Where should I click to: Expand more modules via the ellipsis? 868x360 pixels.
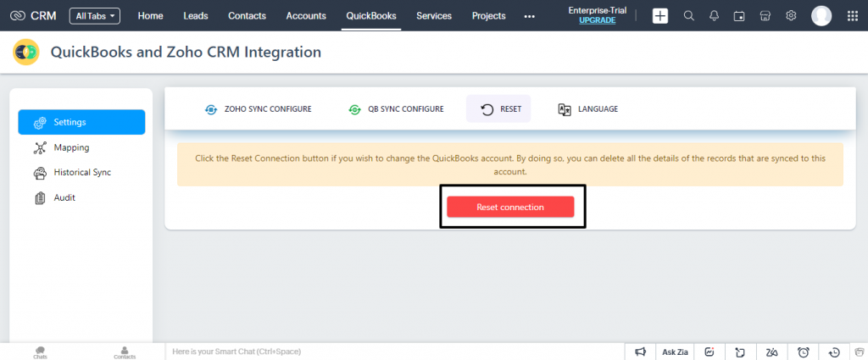click(x=529, y=17)
